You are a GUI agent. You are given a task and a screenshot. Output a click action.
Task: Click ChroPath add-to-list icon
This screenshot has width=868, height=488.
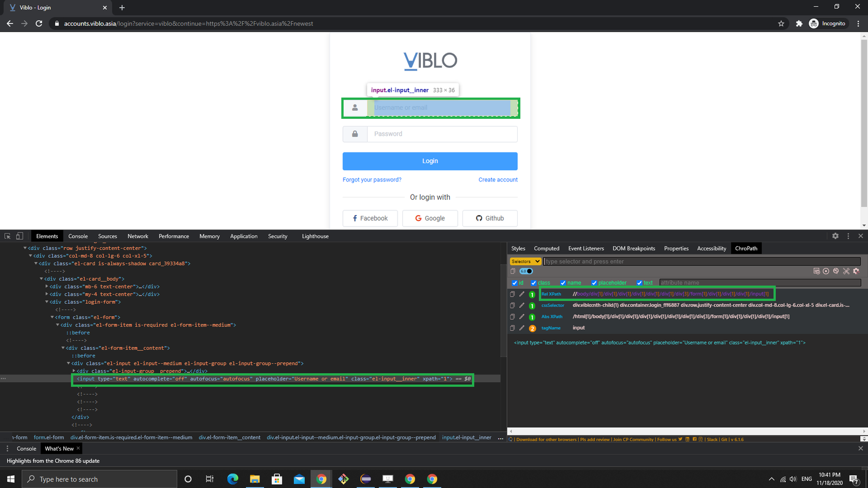(816, 271)
